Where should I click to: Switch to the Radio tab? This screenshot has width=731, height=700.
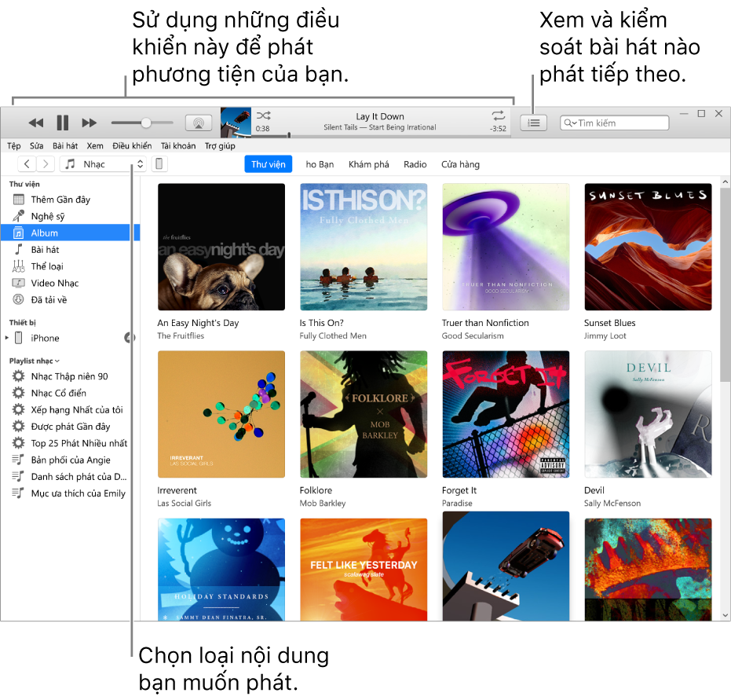(x=415, y=164)
